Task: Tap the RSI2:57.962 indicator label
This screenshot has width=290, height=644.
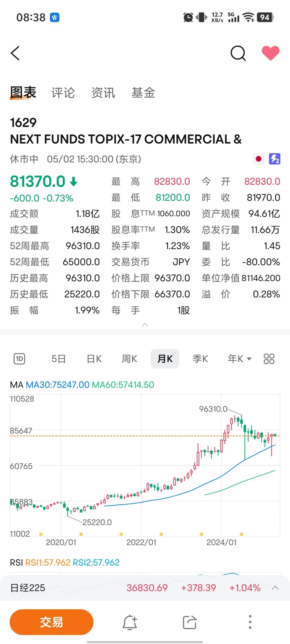Action: click(96, 562)
